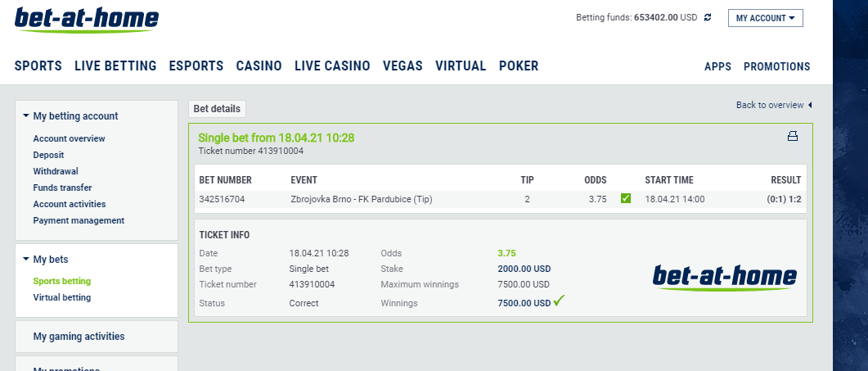Click the green check icon in bet row
The image size is (868, 371).
click(626, 198)
